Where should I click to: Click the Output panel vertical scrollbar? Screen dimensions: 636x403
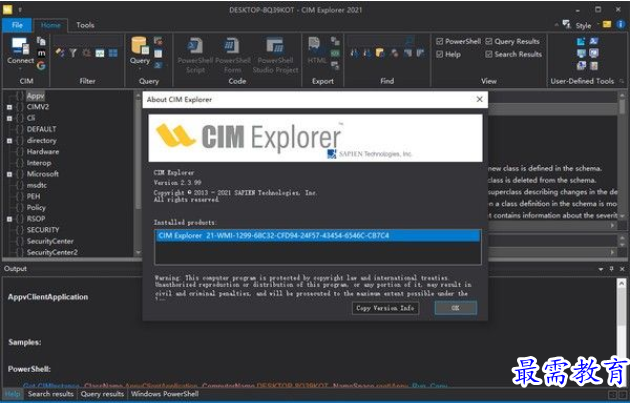coord(621,330)
